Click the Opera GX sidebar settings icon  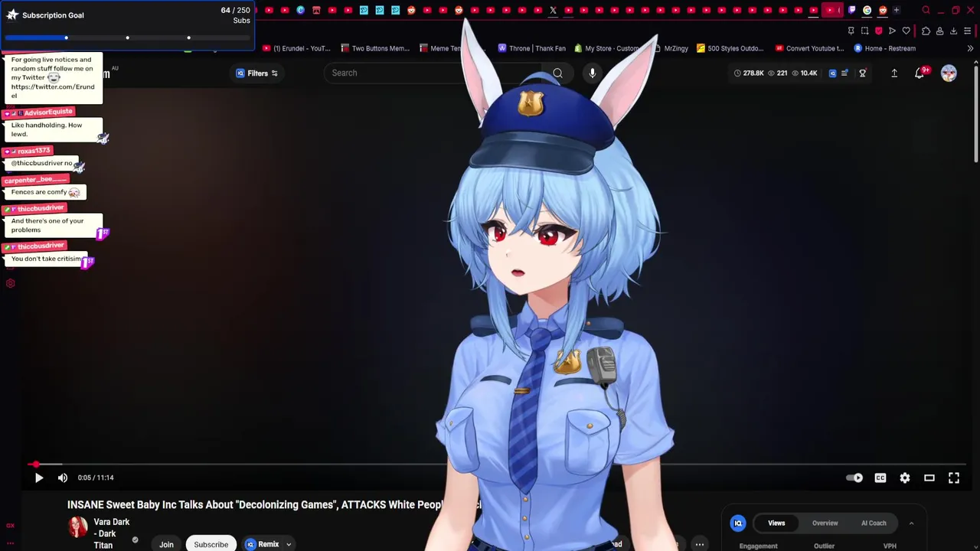pyautogui.click(x=10, y=283)
